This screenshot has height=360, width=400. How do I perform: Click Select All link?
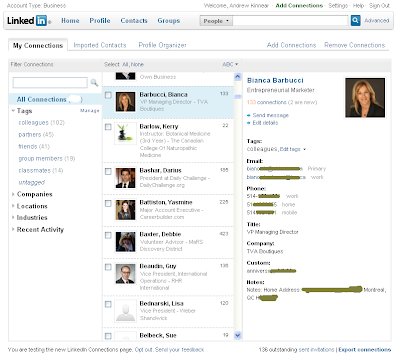pos(125,64)
